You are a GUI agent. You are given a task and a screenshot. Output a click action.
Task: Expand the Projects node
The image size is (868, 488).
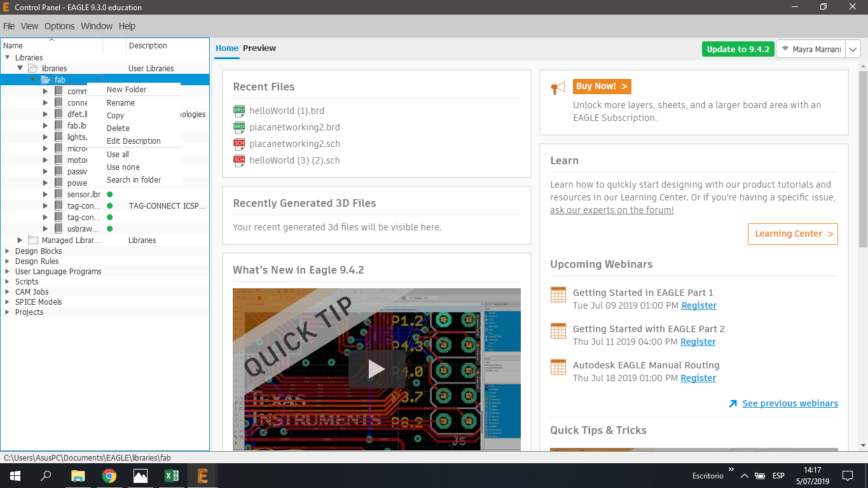[x=8, y=312]
